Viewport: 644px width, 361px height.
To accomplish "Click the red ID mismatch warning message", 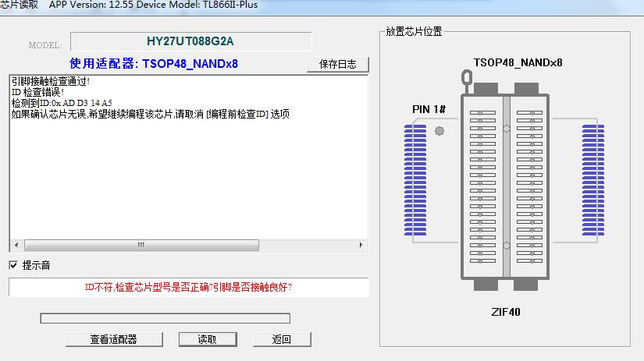I will 188,287.
